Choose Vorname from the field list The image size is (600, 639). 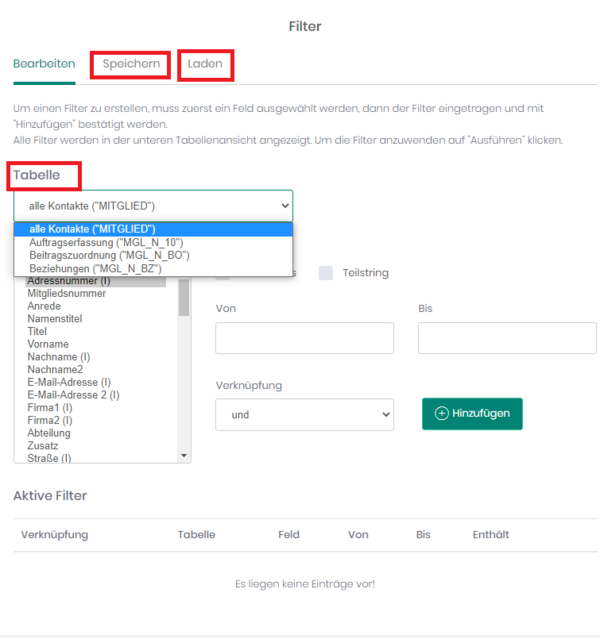click(48, 344)
